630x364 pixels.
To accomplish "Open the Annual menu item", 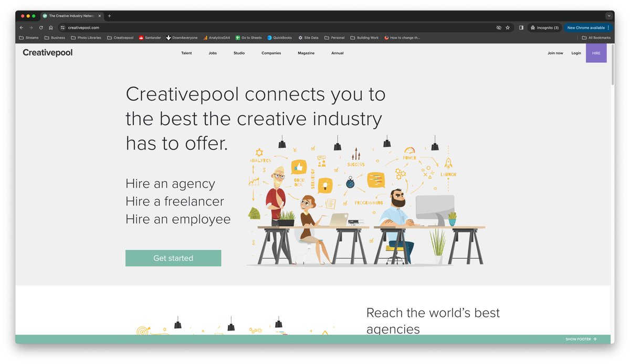I will [338, 53].
